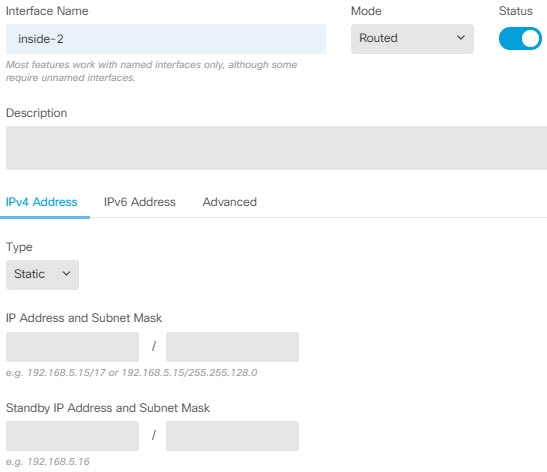Screen dimensions: 547x472
Task: Switch to the IPv6 Address tab
Action: 140,202
